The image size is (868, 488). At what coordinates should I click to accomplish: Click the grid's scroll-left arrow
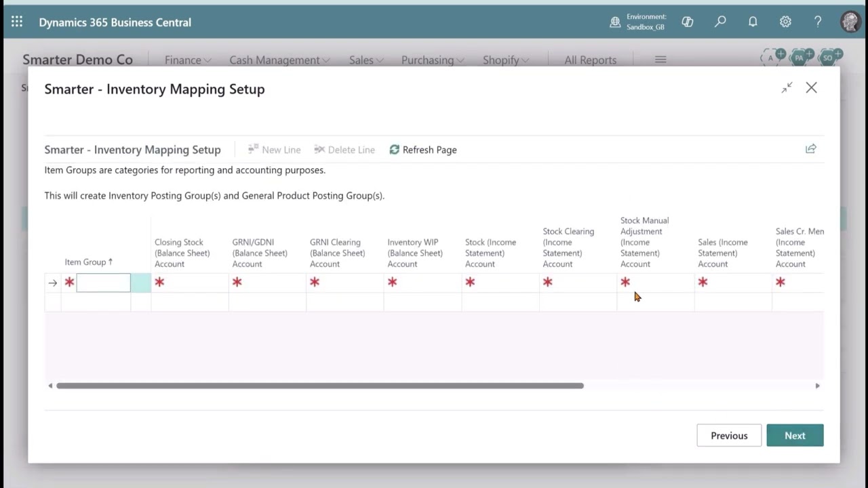click(50, 386)
